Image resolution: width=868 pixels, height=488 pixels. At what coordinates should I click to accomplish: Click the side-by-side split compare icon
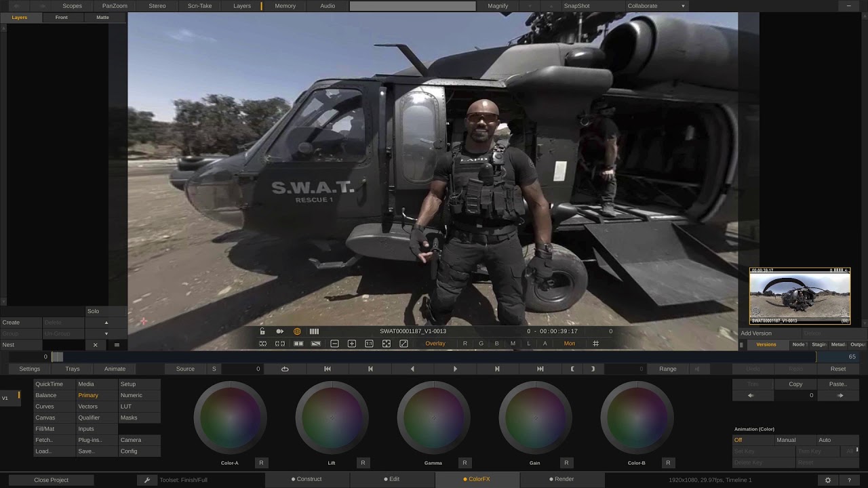(x=298, y=344)
